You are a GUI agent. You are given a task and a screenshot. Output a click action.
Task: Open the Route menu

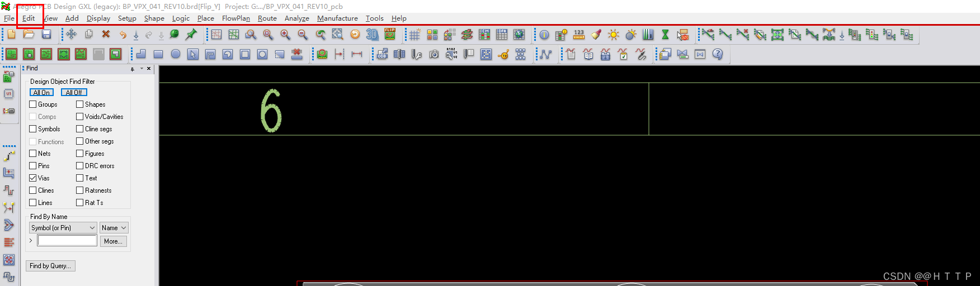(x=267, y=18)
